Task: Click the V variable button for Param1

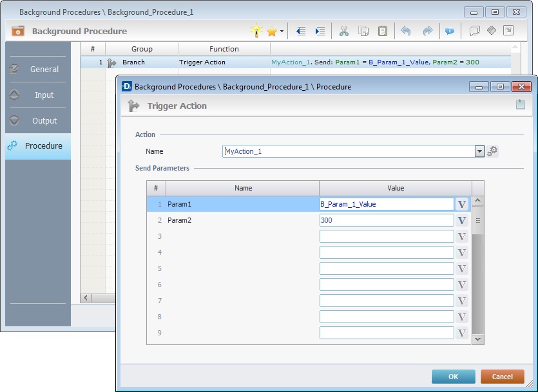Action: point(461,204)
